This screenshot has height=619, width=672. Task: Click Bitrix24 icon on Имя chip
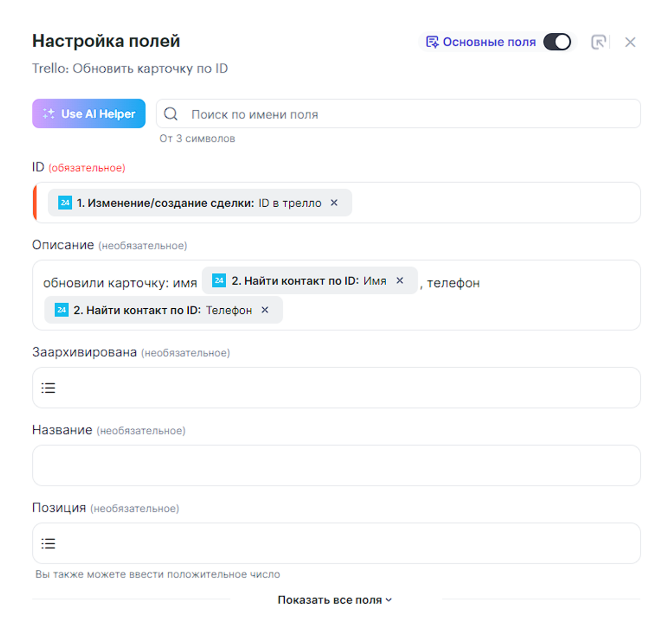click(219, 281)
